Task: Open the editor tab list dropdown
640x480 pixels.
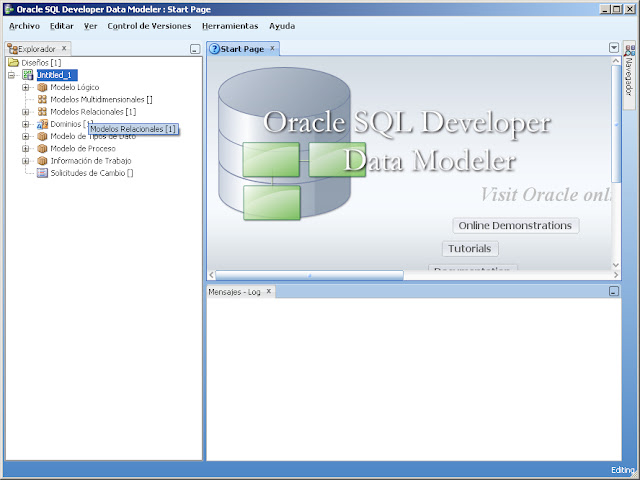Action: coord(614,48)
